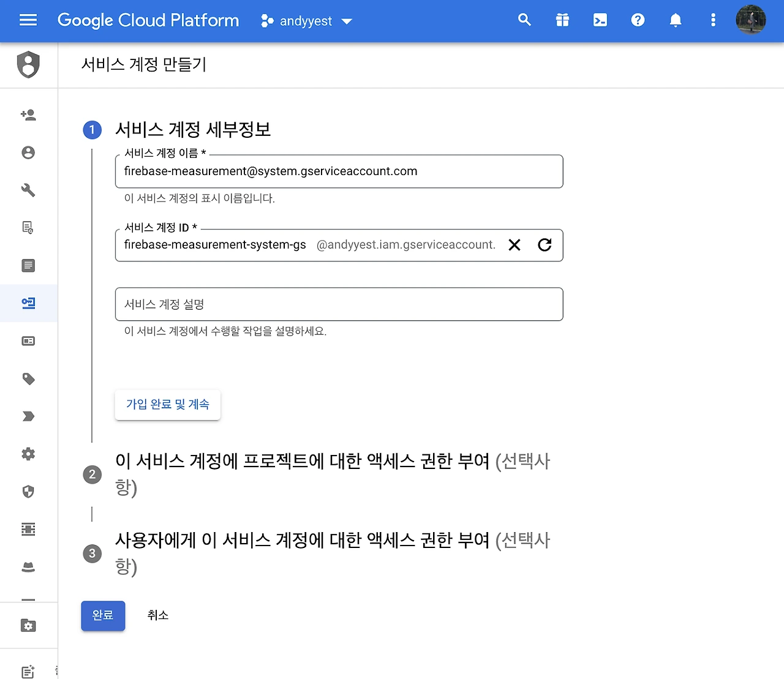
Task: Activate Cloud Shell terminal icon
Action: [x=600, y=20]
